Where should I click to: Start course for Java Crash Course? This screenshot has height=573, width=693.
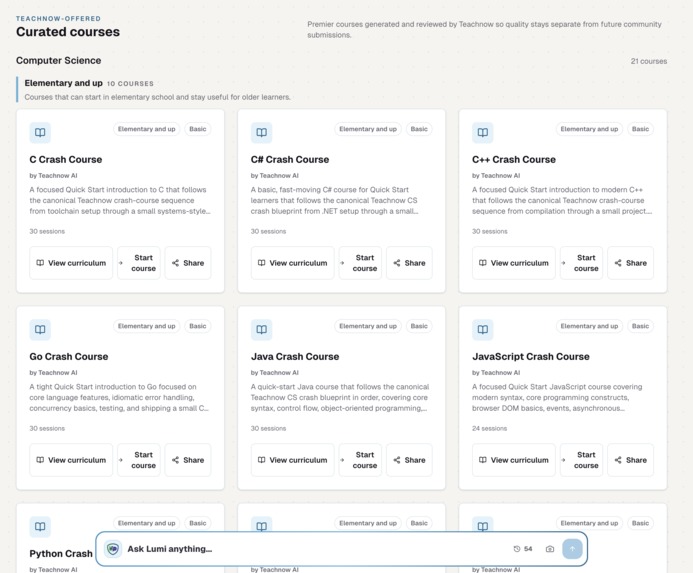pos(360,460)
